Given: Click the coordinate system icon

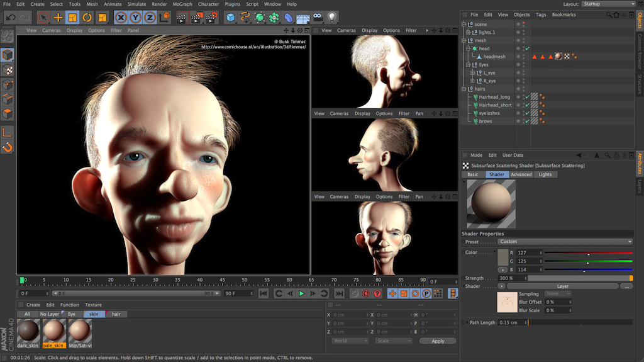Looking at the screenshot, I should [164, 17].
